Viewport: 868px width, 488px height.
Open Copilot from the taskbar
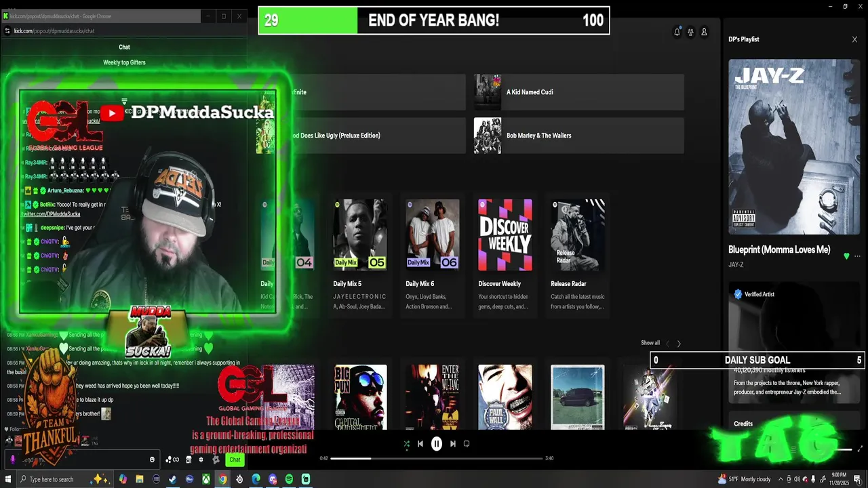point(123,479)
